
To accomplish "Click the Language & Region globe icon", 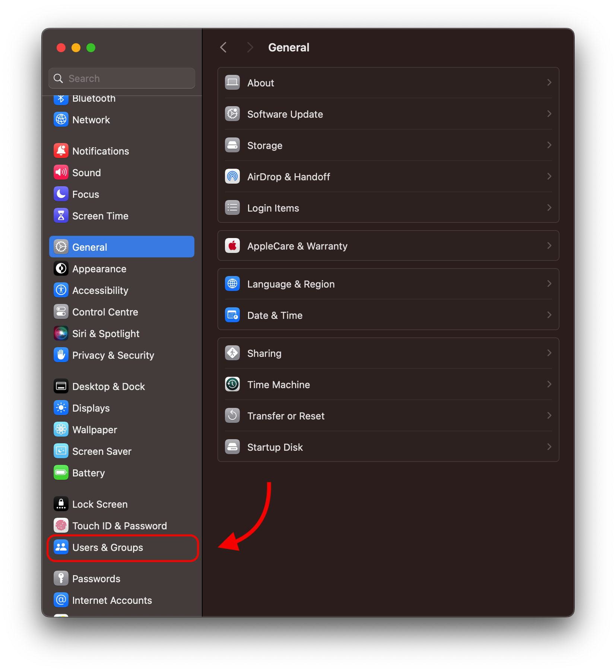I will click(x=232, y=283).
